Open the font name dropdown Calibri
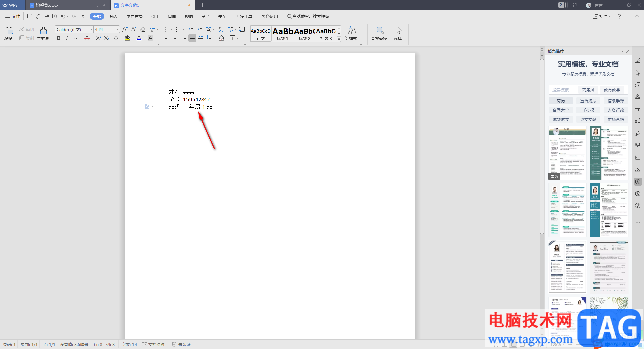This screenshot has width=644, height=349. point(91,30)
